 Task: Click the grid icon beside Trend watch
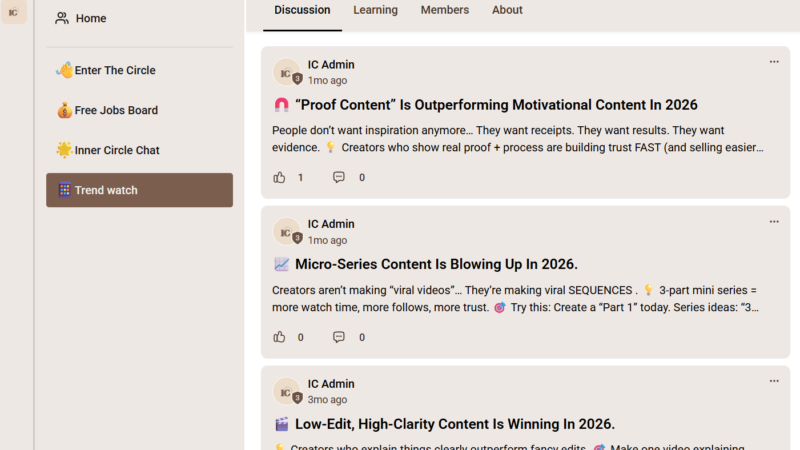pyautogui.click(x=64, y=190)
